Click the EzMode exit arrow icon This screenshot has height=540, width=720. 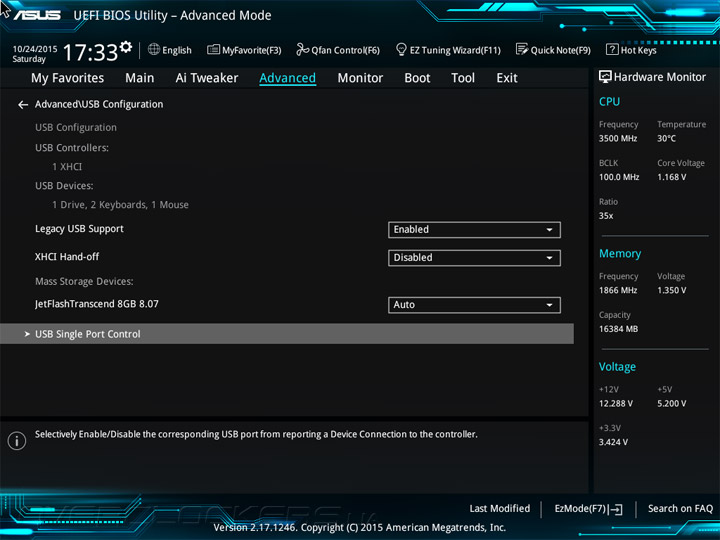coord(617,509)
